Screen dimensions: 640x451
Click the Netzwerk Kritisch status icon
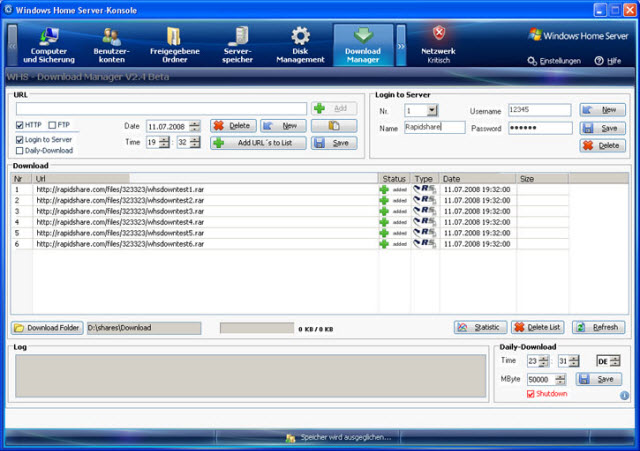[438, 44]
